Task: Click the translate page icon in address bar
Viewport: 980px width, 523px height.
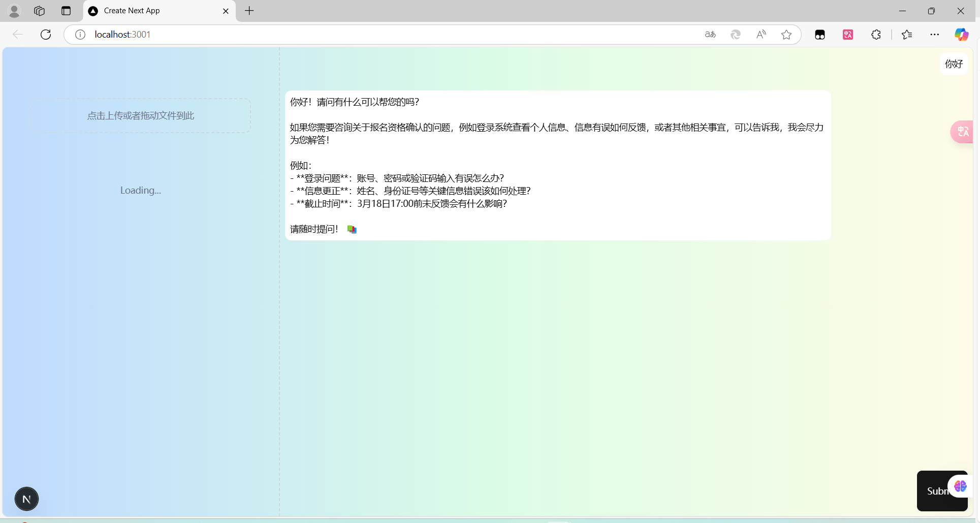Action: [710, 35]
